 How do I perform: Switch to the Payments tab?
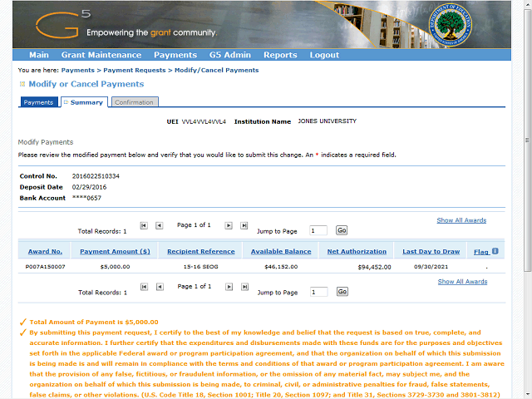pos(39,102)
